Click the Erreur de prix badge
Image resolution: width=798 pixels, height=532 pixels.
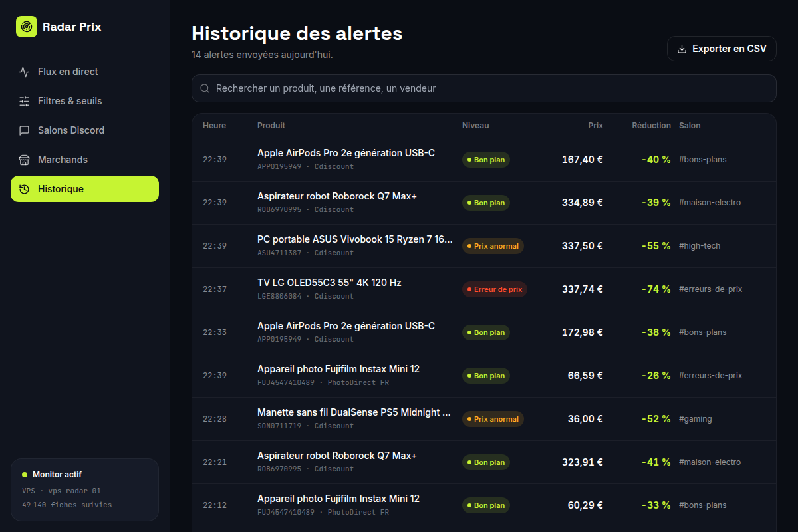(495, 289)
